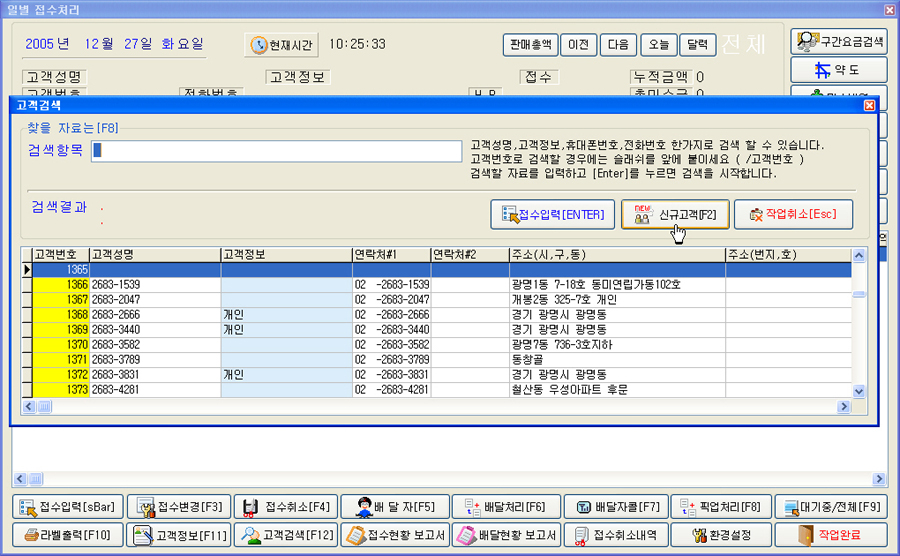Screen dimensions: 900x556
Task: Open 접수현황 보고서 report
Action: pyautogui.click(x=395, y=535)
